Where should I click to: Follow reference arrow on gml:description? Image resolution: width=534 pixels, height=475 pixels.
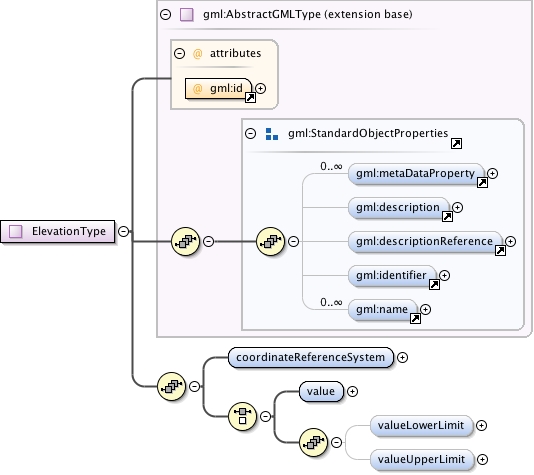(x=447, y=217)
